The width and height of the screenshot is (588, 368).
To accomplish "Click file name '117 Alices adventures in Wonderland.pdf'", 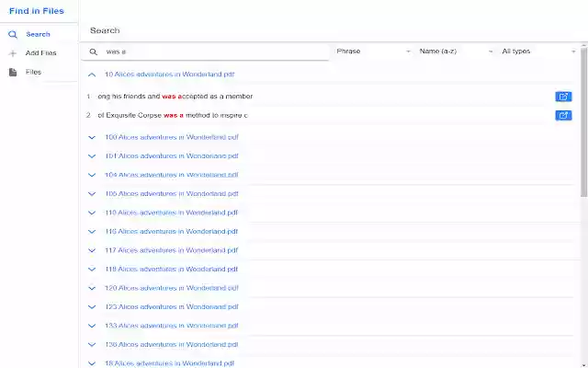I will coord(172,250).
